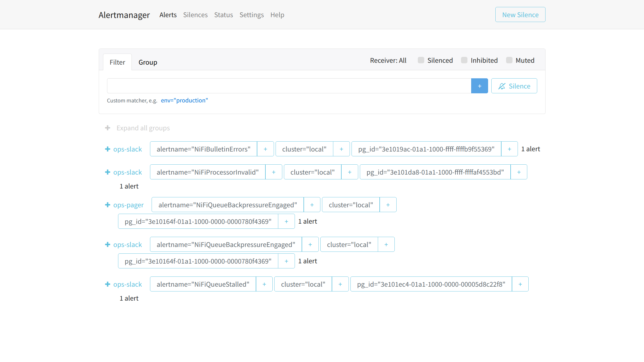Image resolution: width=644 pixels, height=362 pixels.
Task: Click the Alertmanager brand title
Action: (x=124, y=15)
